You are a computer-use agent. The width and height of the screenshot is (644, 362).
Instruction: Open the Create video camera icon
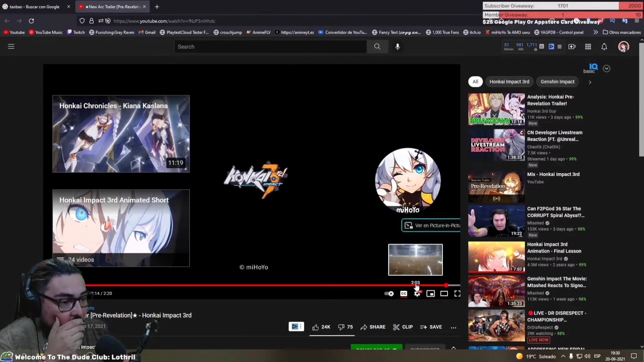572,47
